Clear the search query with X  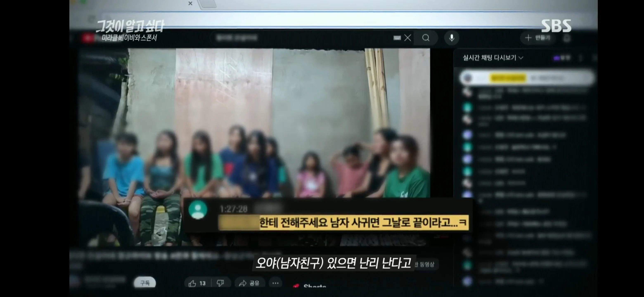[408, 38]
